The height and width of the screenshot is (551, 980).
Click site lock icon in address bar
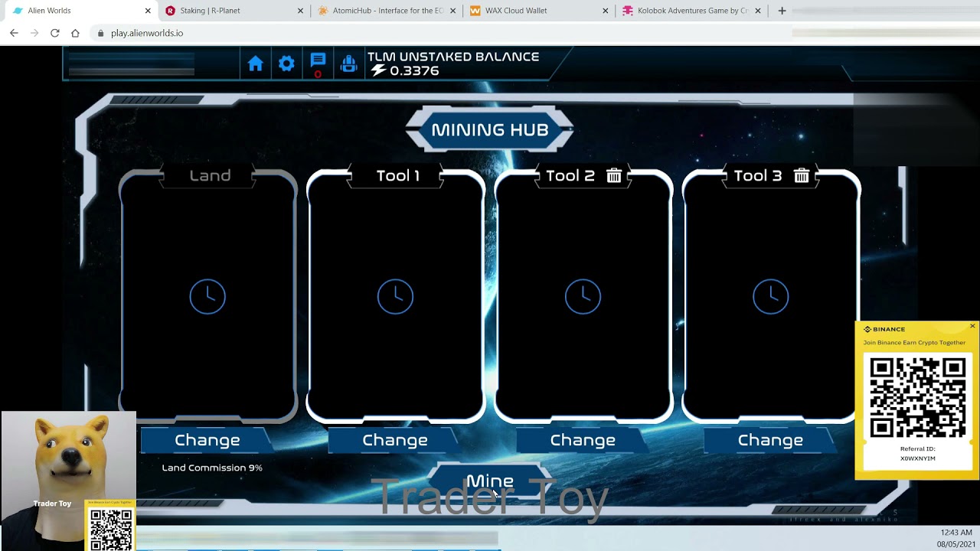[x=100, y=33]
